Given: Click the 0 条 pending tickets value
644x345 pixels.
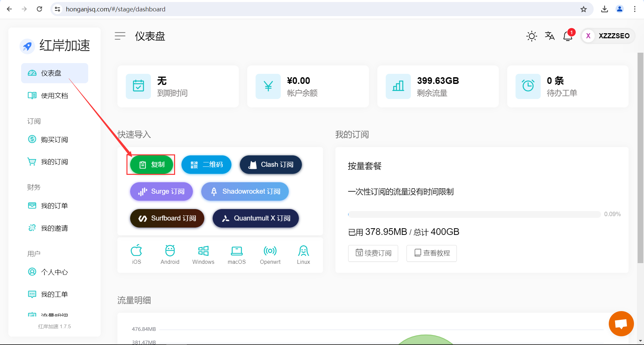Looking at the screenshot, I should tap(555, 81).
